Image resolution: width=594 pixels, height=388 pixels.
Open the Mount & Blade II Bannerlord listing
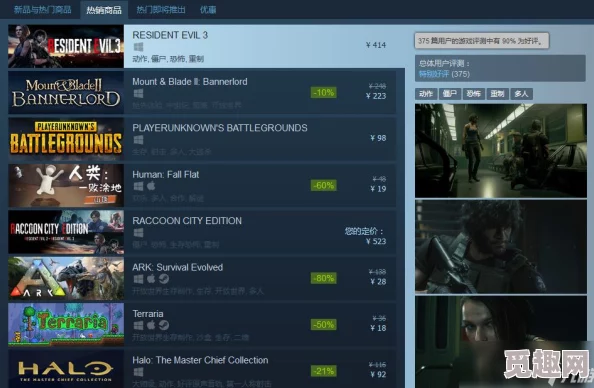[x=202, y=92]
